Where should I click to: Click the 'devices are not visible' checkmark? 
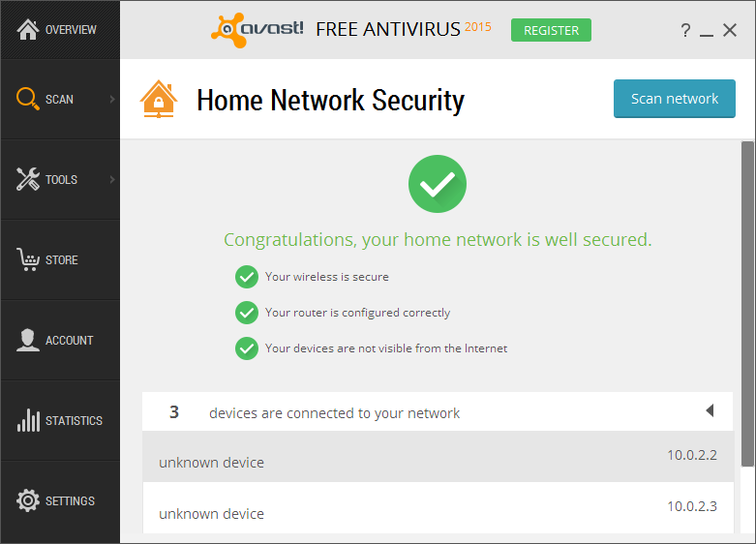point(247,348)
